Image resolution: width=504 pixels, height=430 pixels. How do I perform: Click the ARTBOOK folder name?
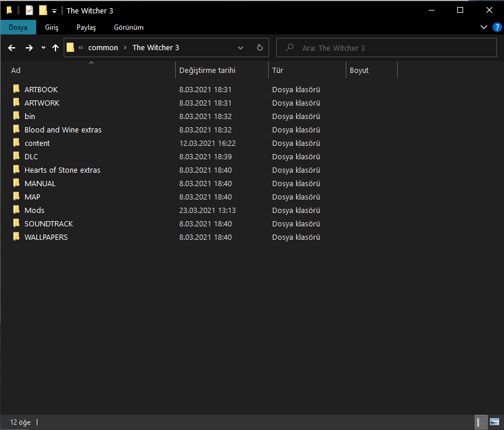point(41,90)
